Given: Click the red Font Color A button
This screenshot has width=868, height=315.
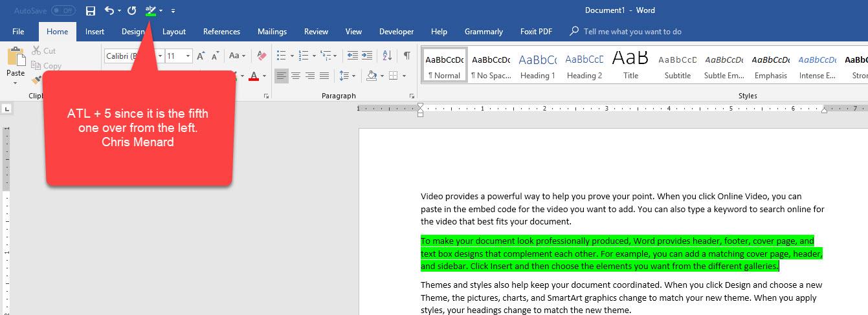Looking at the screenshot, I should (254, 76).
